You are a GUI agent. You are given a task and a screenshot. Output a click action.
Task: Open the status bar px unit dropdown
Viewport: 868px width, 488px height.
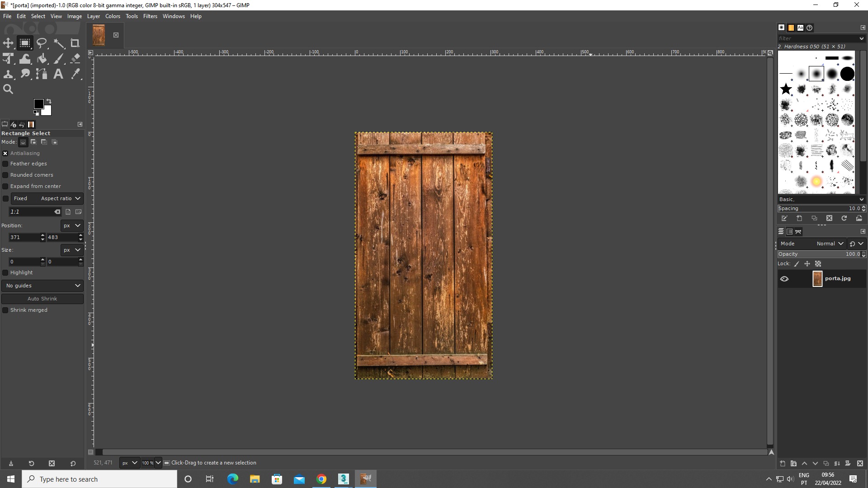(129, 463)
